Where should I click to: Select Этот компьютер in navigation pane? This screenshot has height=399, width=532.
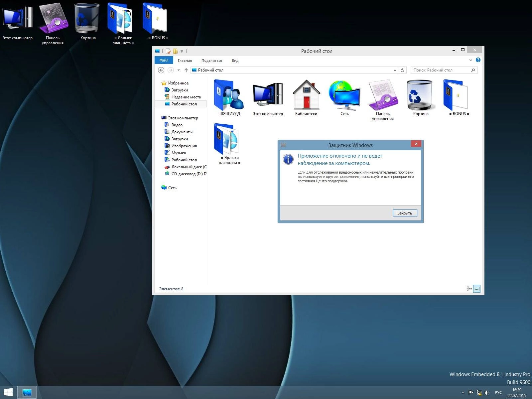(x=180, y=118)
